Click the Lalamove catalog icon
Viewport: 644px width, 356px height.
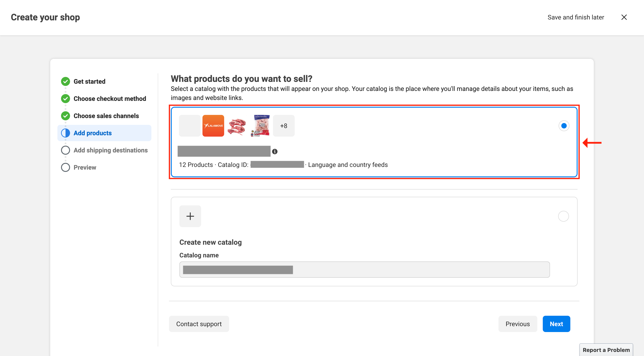[x=213, y=126]
